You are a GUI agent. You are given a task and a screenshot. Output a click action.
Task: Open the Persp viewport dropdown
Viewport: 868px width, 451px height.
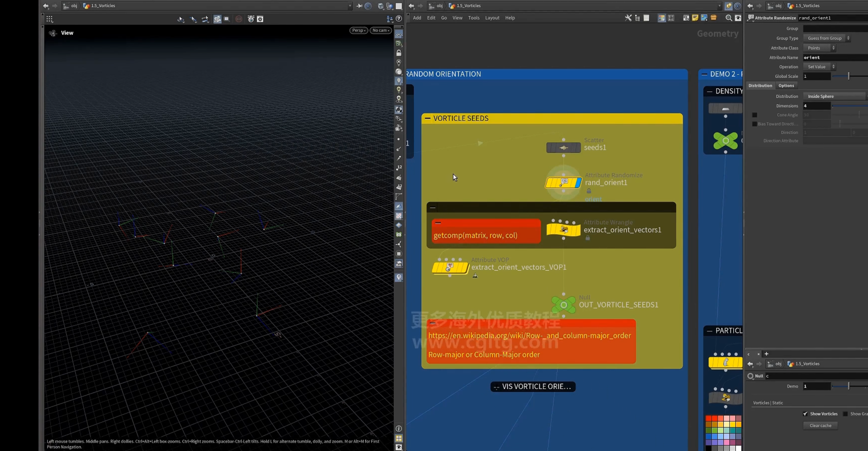coord(359,30)
